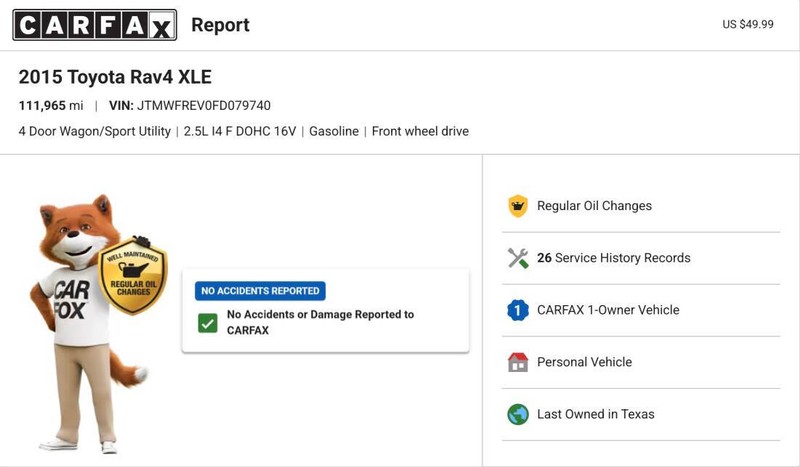Click the wrench and screwdriver service icon
Image resolution: width=800 pixels, height=467 pixels.
coord(518,258)
